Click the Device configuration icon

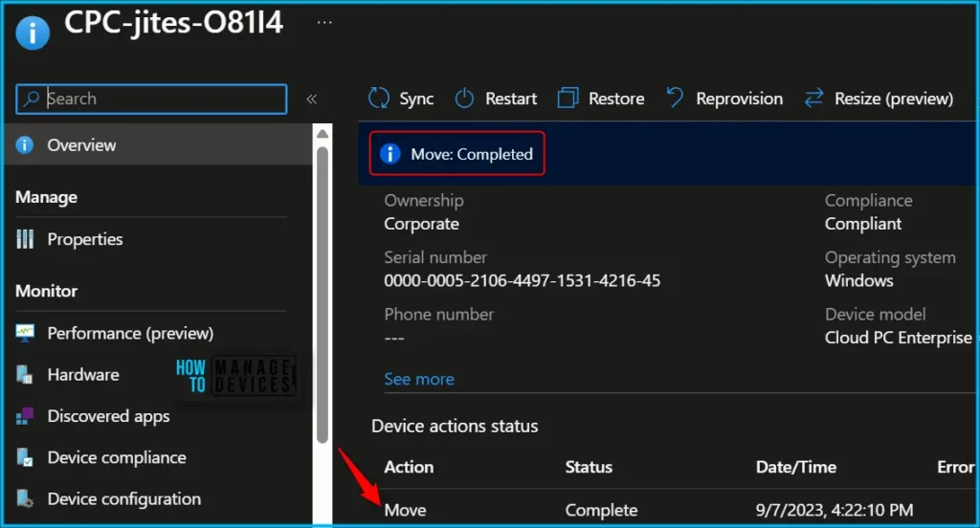(24, 498)
